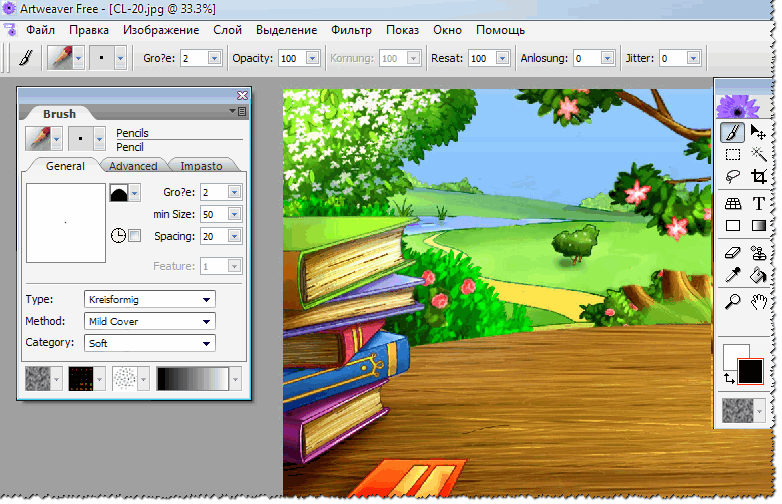782x504 pixels.
Task: Swap foreground and background colors
Action: pyautogui.click(x=729, y=378)
